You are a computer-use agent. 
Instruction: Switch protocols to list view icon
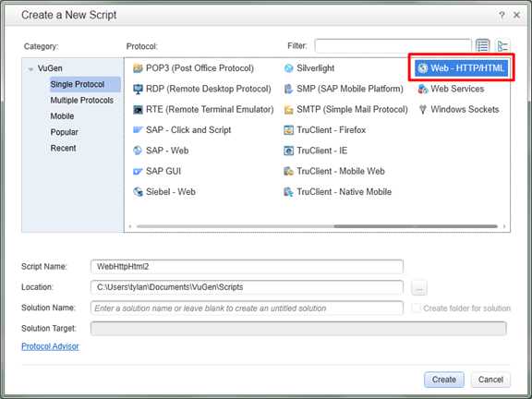pos(482,46)
